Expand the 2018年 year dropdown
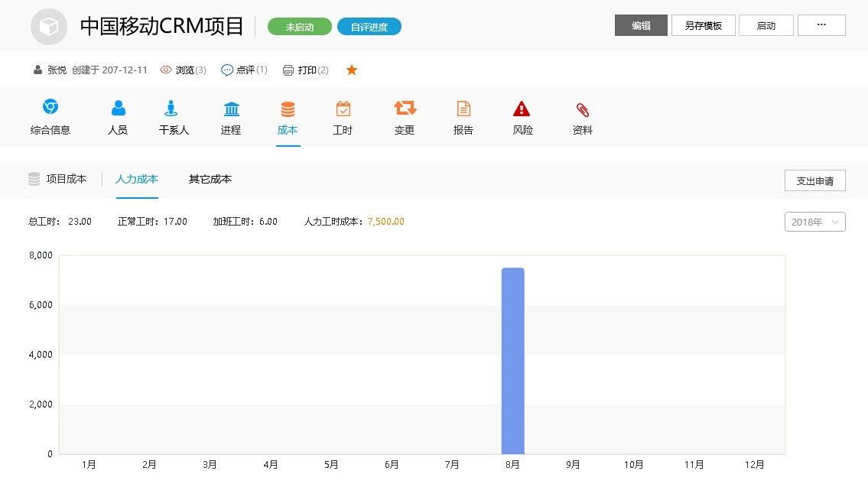The height and width of the screenshot is (484, 868). (x=814, y=222)
